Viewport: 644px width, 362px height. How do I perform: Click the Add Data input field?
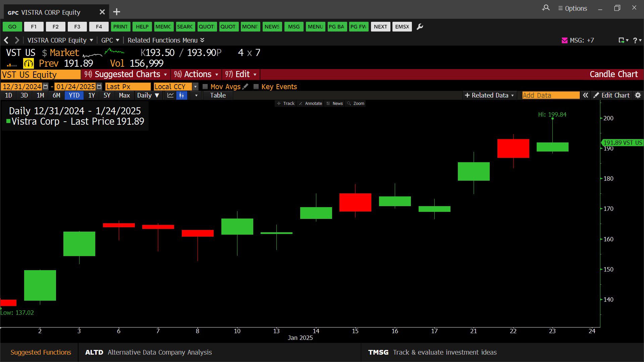[550, 96]
